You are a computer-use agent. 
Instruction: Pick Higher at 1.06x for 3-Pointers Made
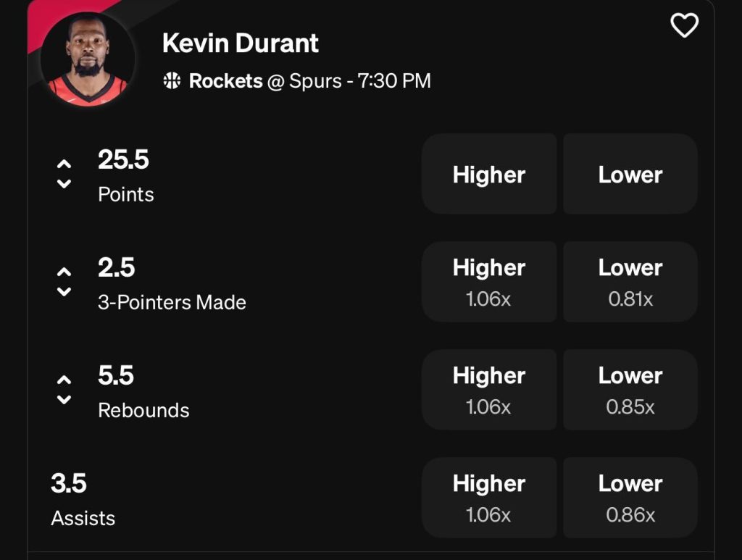coord(489,281)
